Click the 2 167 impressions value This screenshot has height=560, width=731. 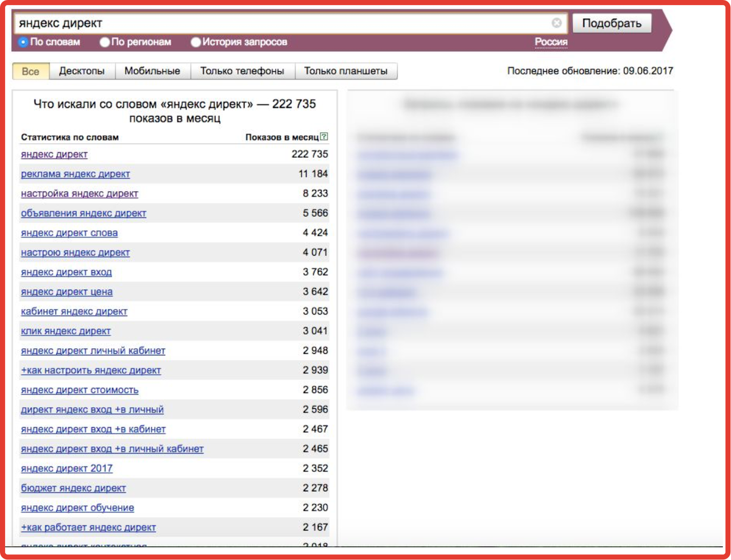[x=316, y=527]
